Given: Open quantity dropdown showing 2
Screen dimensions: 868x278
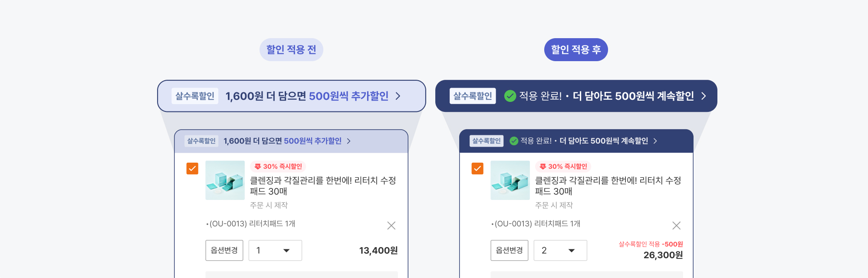Looking at the screenshot, I should 560,250.
